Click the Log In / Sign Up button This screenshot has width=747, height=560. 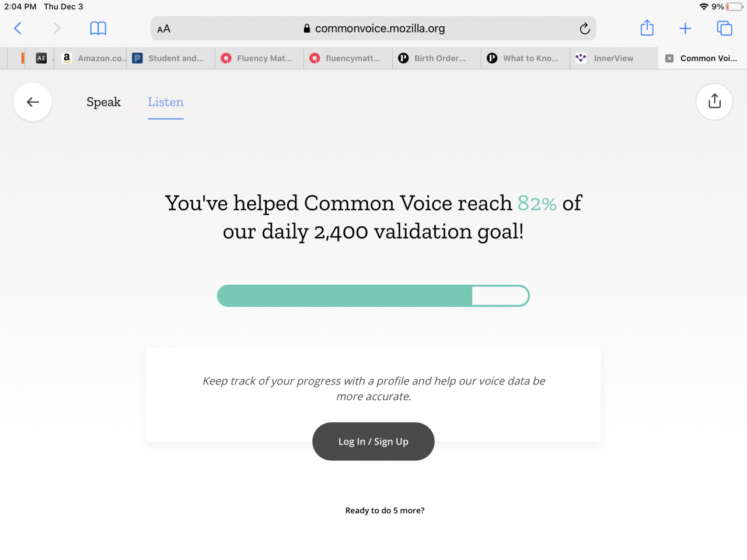coord(373,442)
